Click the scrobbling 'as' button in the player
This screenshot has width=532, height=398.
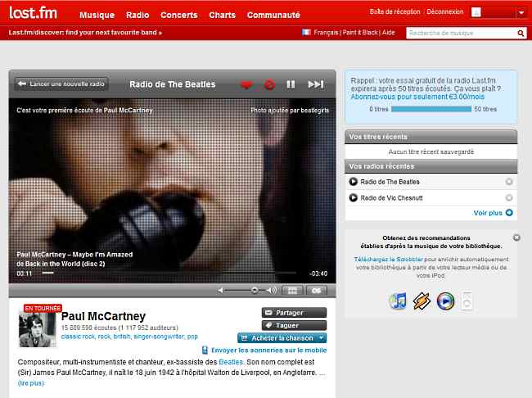pos(316,291)
